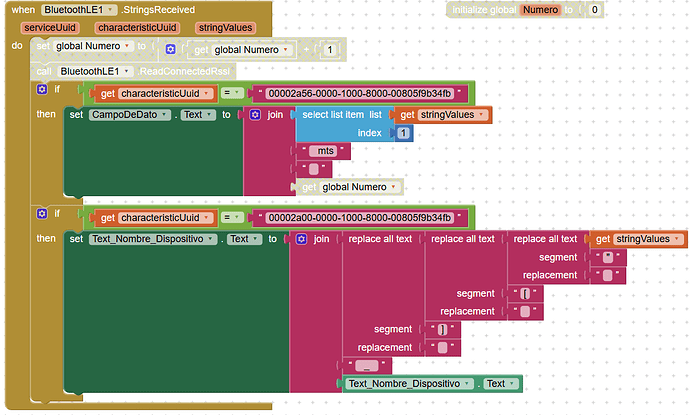
Task: Click the gear icon on the addition block
Action: click(170, 48)
